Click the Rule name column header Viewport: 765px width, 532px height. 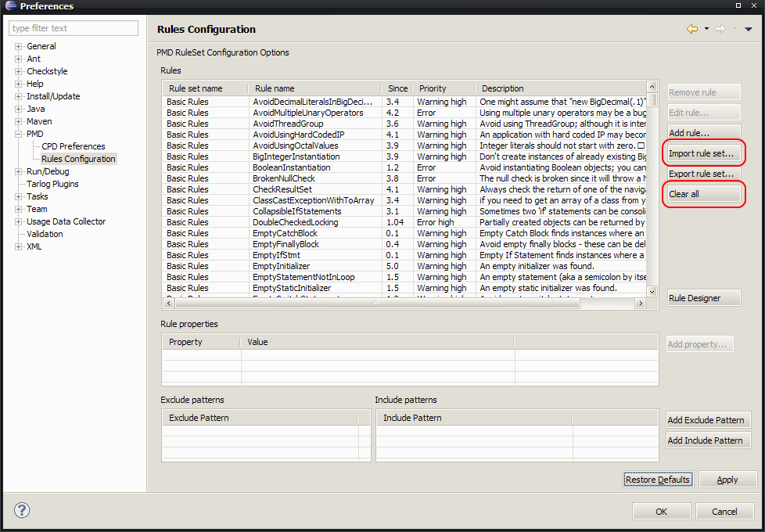313,88
